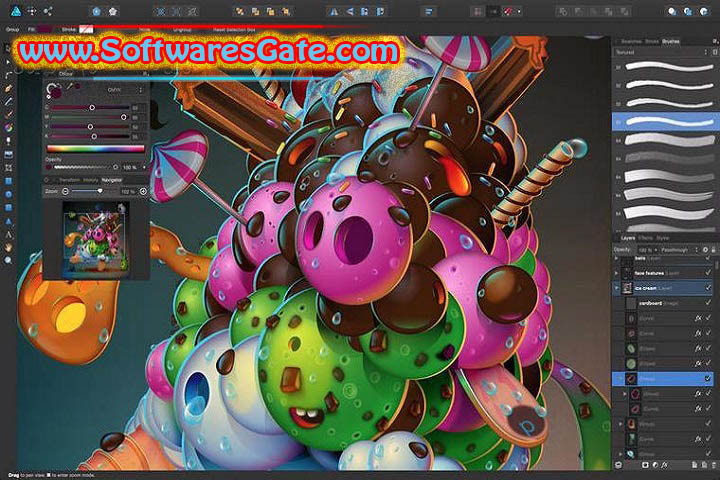The image size is (720, 480).
Task: Click the colour picker eyedropper icon
Action: click(x=69, y=86)
